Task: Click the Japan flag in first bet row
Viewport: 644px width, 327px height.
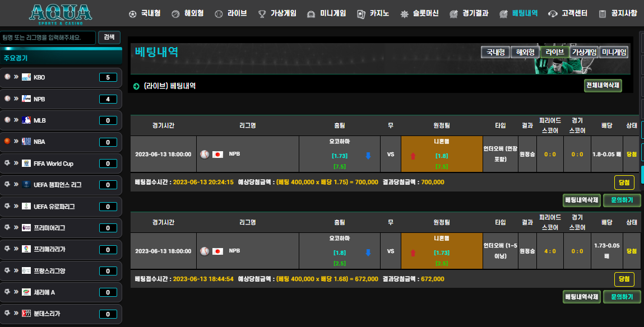Action: (218, 154)
